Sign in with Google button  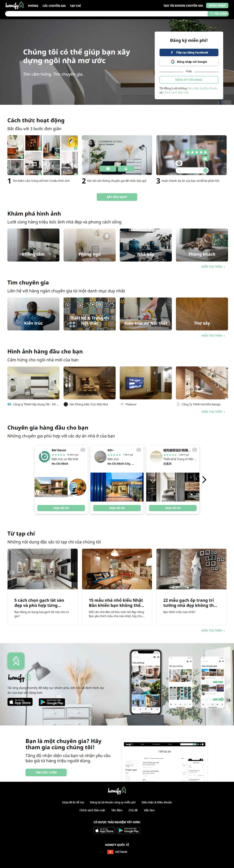189,62
